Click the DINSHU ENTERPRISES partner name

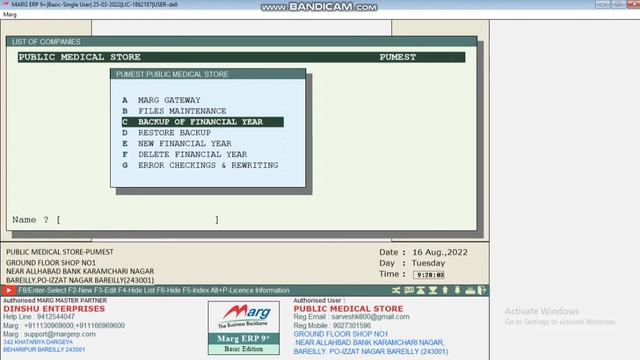pos(54,309)
